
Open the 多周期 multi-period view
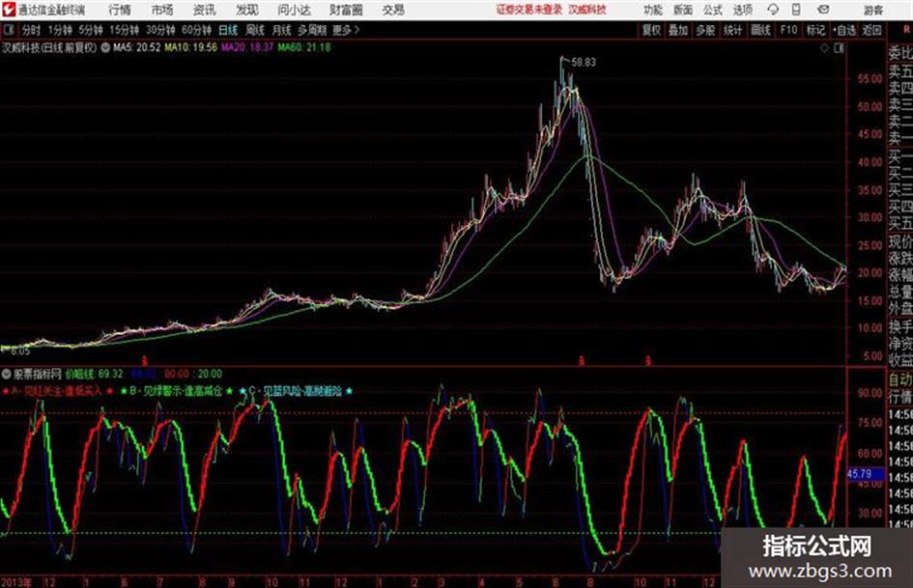pos(312,30)
